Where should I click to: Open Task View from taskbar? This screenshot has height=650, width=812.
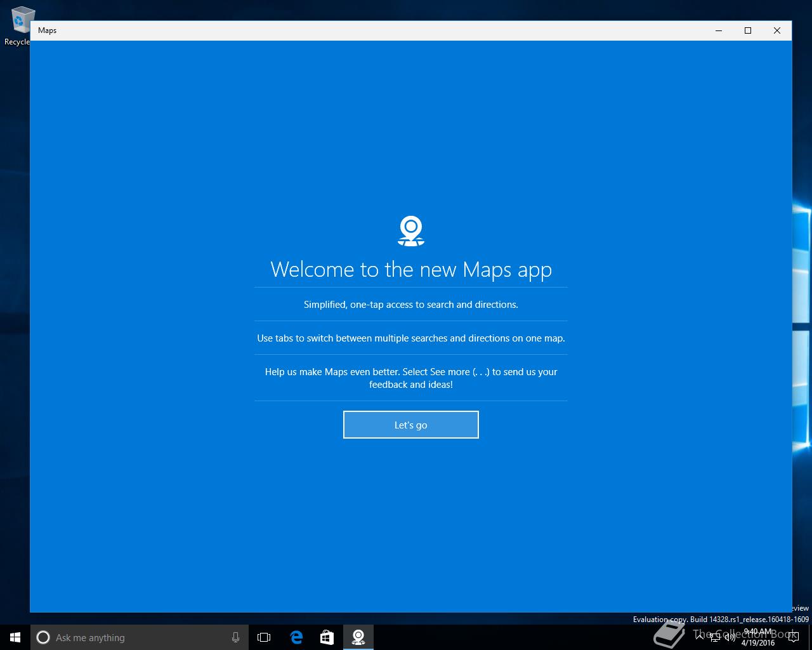[x=264, y=637]
